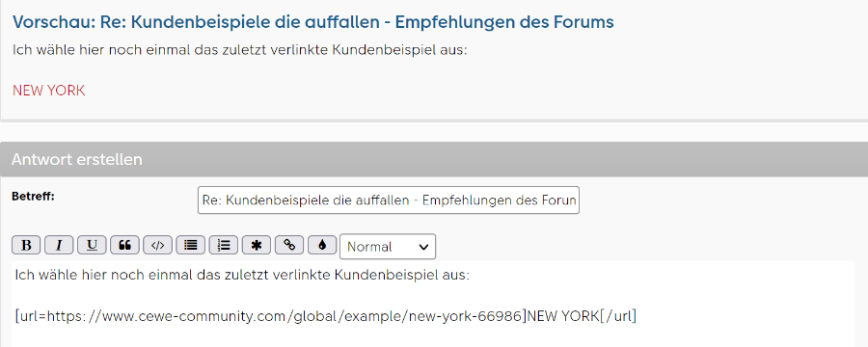Place cursor in the editor's first text line
This screenshot has width=868, height=347.
242,275
